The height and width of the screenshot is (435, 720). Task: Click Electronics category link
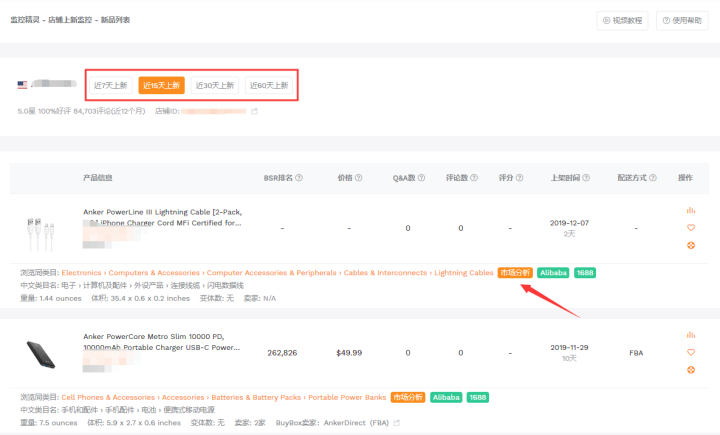pyautogui.click(x=81, y=273)
